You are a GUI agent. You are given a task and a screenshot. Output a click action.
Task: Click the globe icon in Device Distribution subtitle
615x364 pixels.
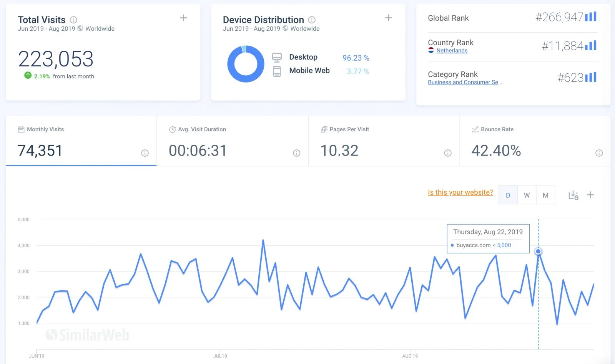(x=285, y=28)
